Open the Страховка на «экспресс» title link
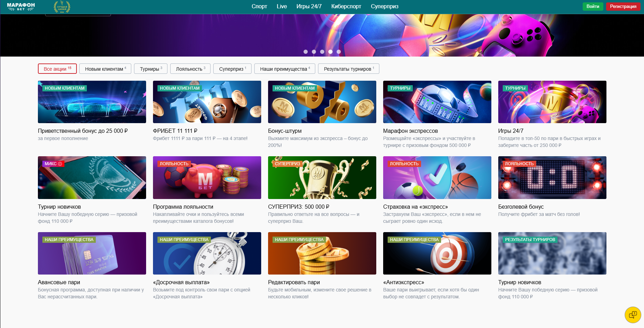 (x=415, y=207)
